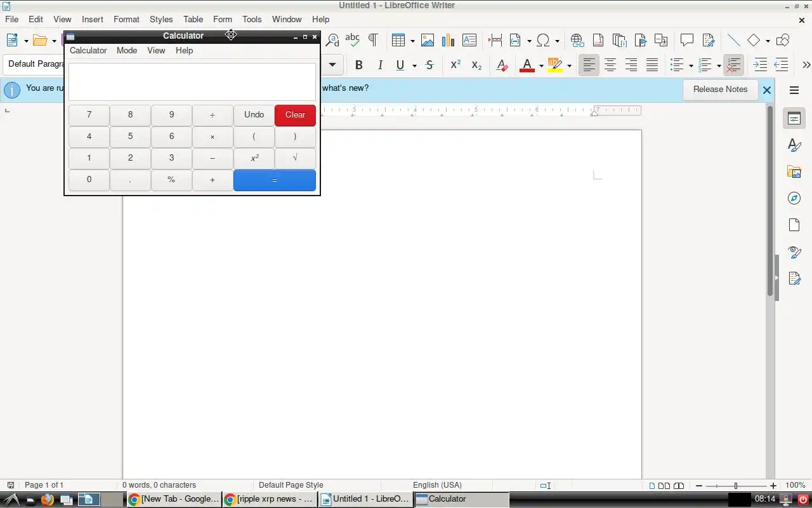
Task: Open the Calculator Mode menu
Action: click(127, 50)
